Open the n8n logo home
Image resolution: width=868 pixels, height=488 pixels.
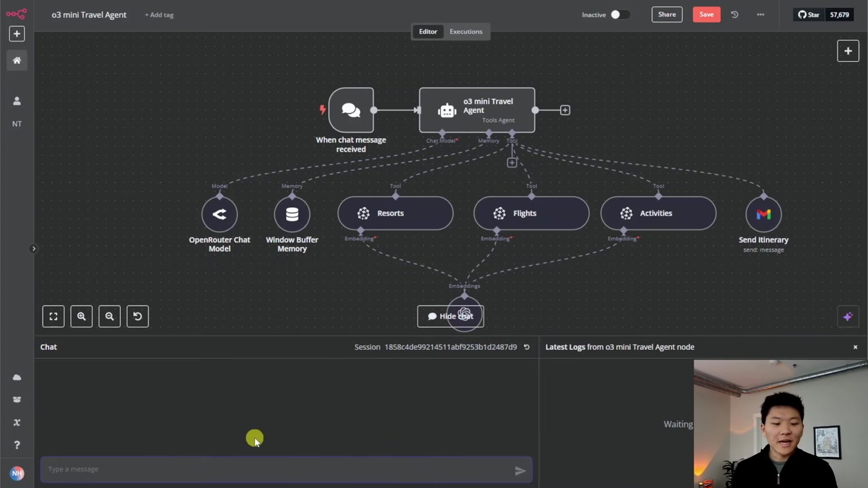point(17,14)
